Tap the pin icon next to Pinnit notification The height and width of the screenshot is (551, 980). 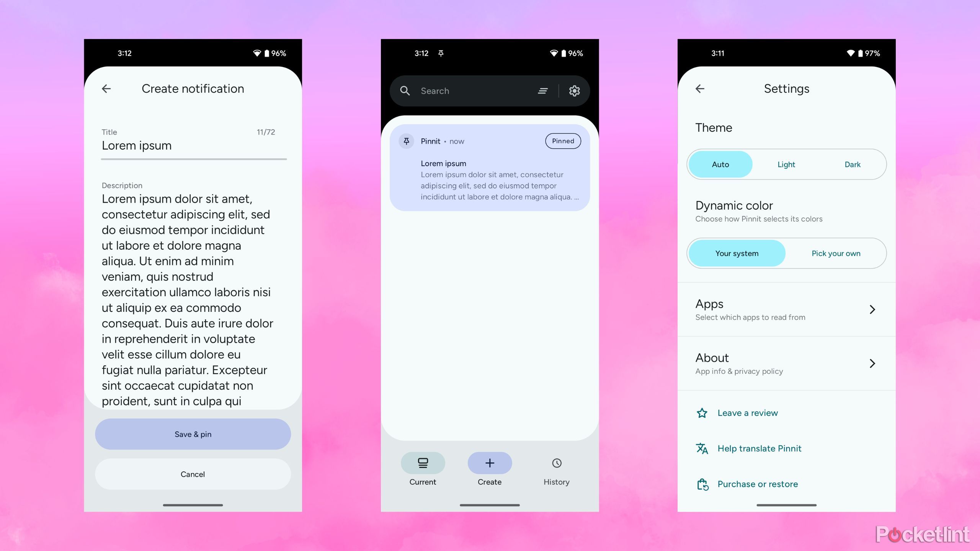[x=407, y=140]
